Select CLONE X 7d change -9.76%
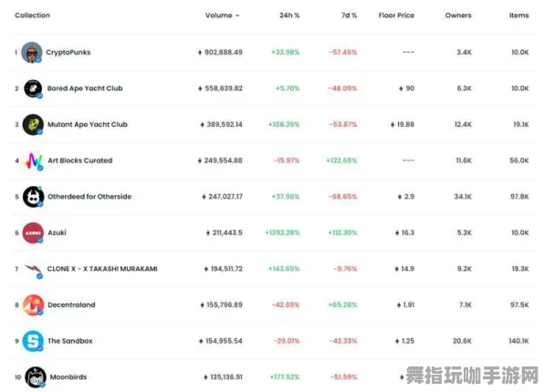This screenshot has width=544, height=392. click(345, 269)
